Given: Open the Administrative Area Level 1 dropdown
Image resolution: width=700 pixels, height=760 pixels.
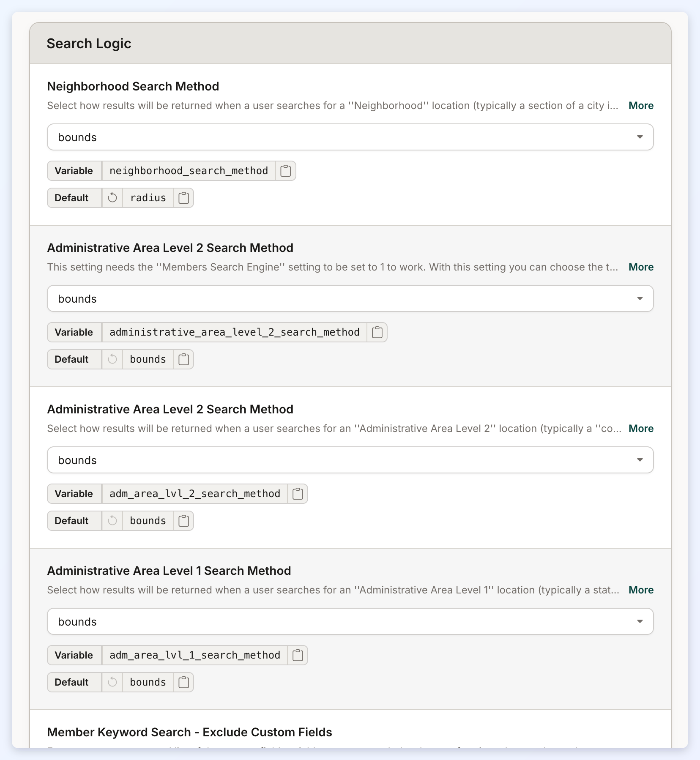Looking at the screenshot, I should pos(350,621).
